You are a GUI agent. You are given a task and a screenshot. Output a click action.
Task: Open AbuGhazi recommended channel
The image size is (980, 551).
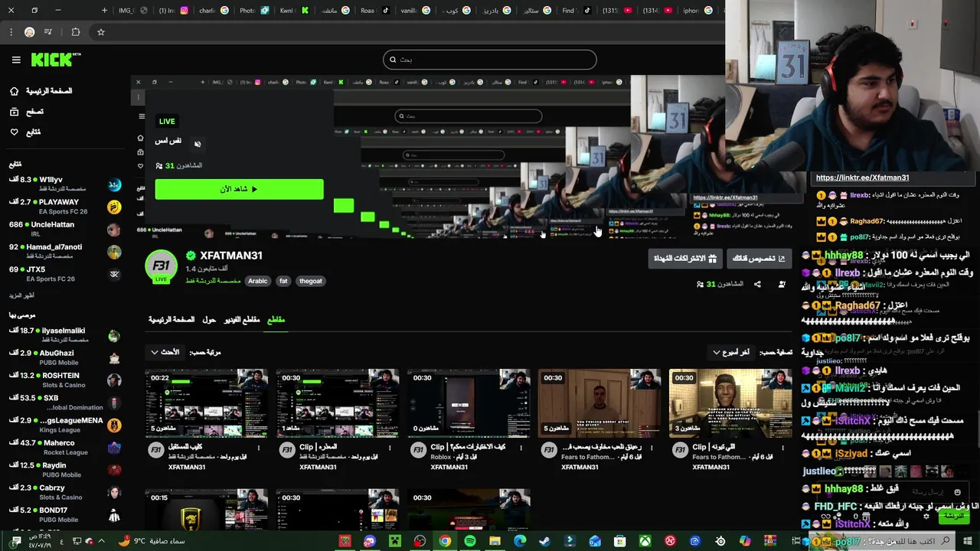click(x=65, y=357)
